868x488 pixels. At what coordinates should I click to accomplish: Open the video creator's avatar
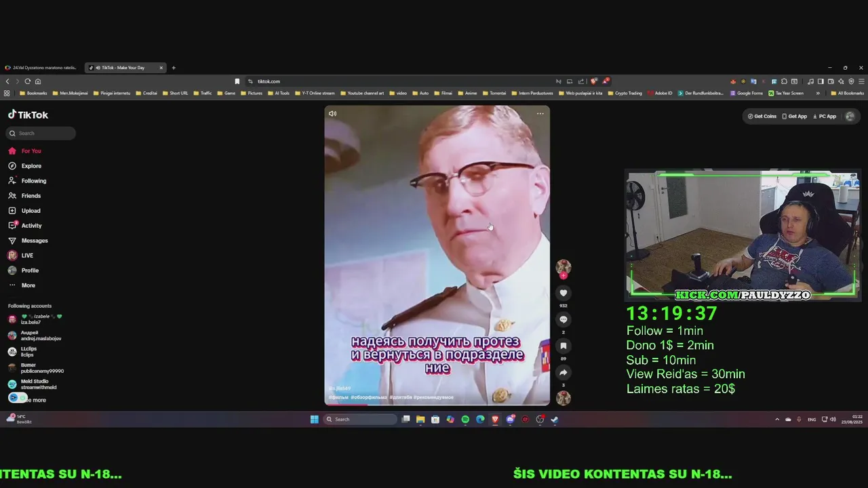tap(563, 266)
